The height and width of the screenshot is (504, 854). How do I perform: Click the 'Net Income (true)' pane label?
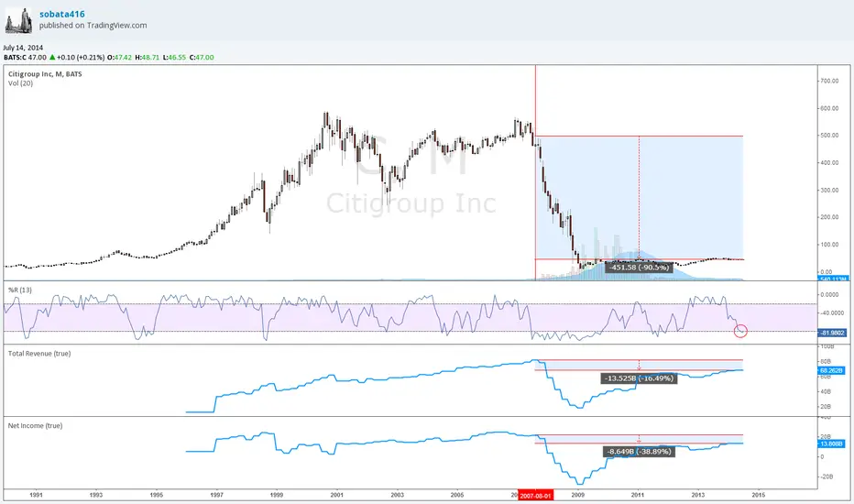coord(35,425)
